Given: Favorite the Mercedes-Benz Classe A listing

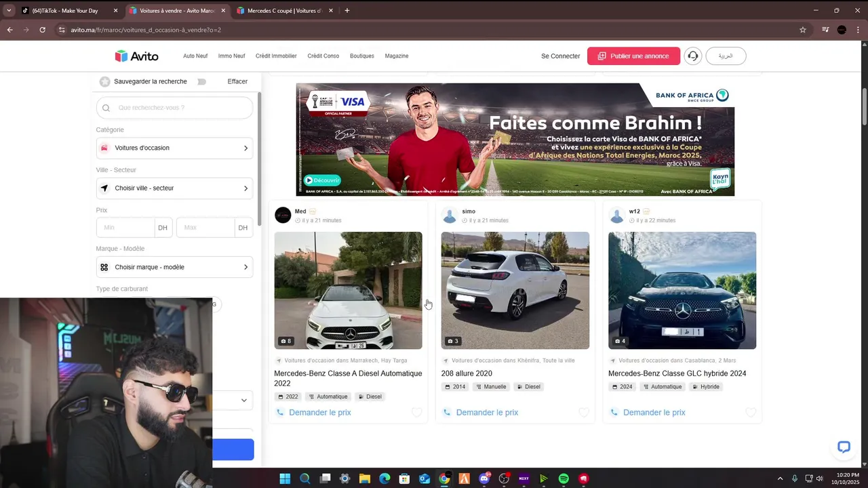Looking at the screenshot, I should pyautogui.click(x=416, y=412).
